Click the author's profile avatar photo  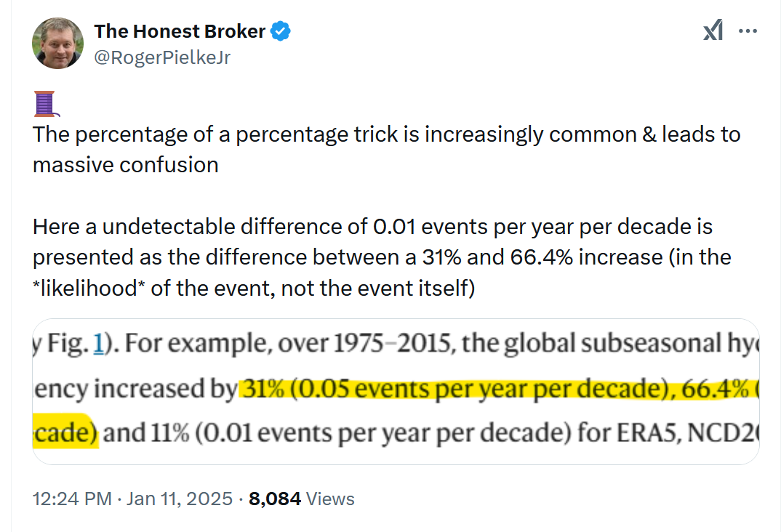coord(57,44)
